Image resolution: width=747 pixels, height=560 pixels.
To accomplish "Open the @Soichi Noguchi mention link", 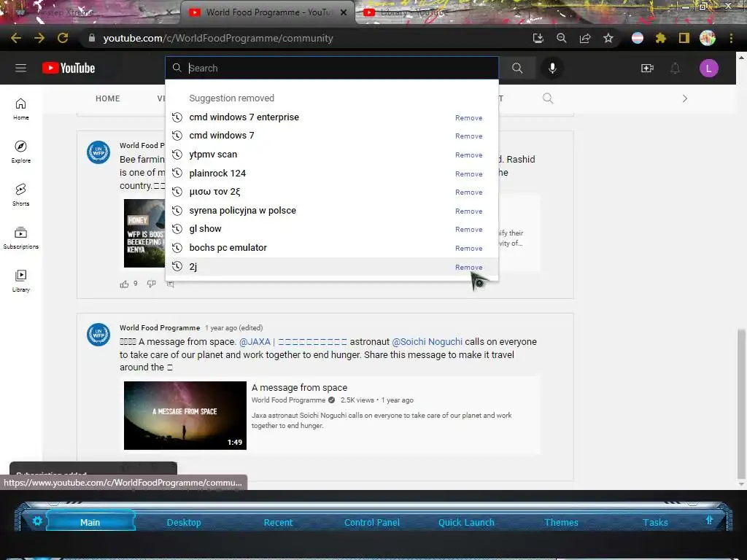I will click(x=427, y=342).
